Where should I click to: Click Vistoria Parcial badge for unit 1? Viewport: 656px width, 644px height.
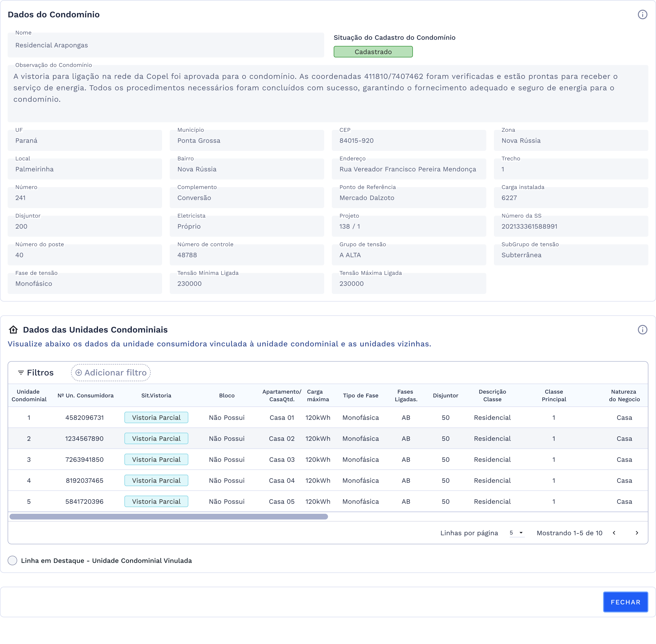tap(156, 418)
